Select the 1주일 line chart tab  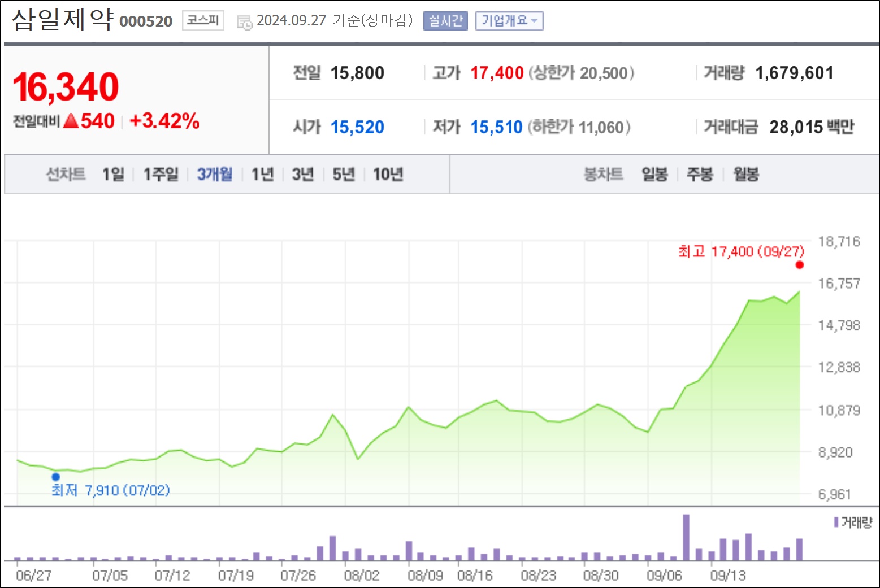161,175
